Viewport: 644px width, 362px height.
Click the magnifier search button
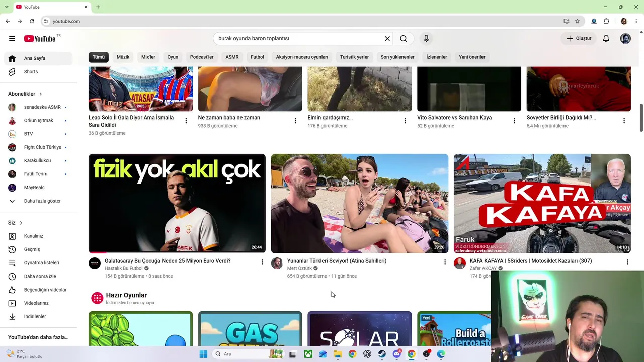point(404,38)
